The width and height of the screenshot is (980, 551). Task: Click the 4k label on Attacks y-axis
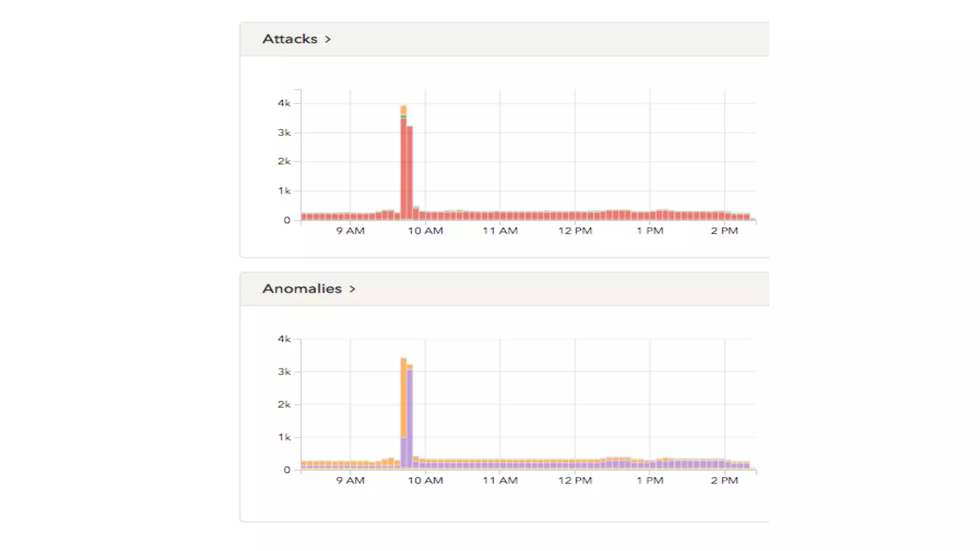tap(284, 103)
